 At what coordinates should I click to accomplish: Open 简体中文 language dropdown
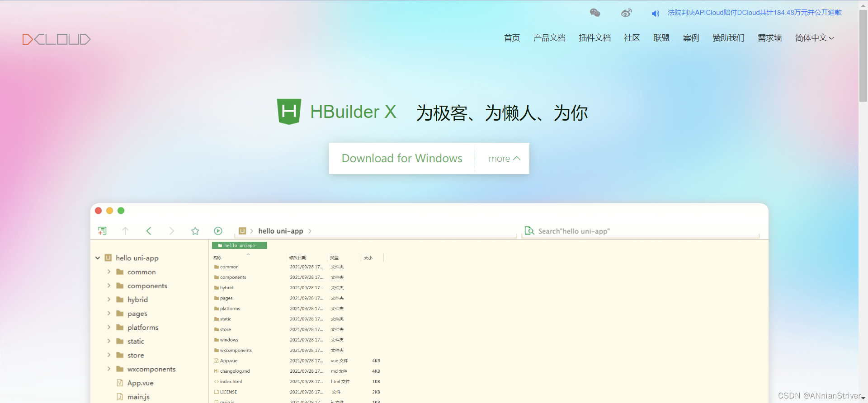click(815, 38)
